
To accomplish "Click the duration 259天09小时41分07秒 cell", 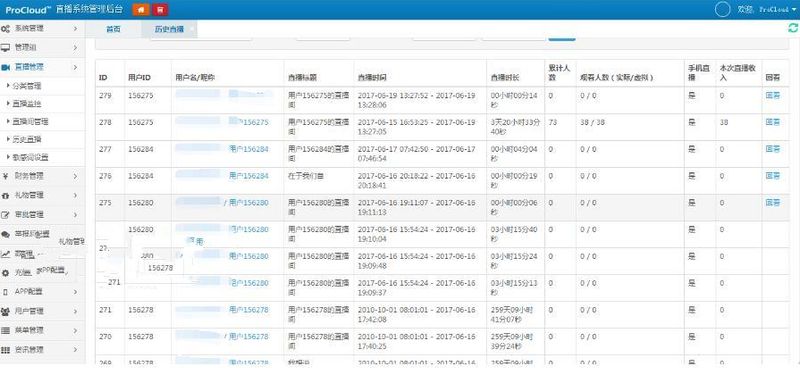I will point(512,314).
